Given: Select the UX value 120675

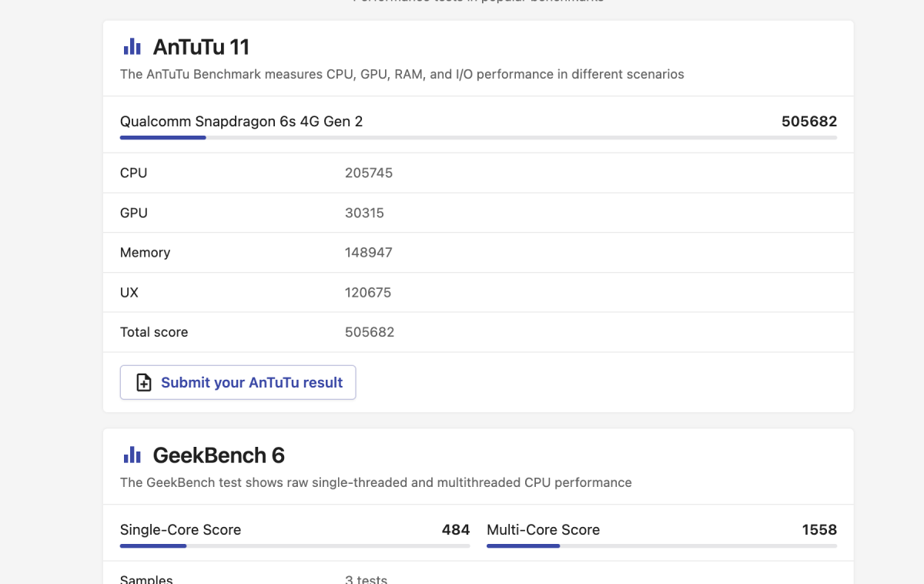Looking at the screenshot, I should coord(368,293).
